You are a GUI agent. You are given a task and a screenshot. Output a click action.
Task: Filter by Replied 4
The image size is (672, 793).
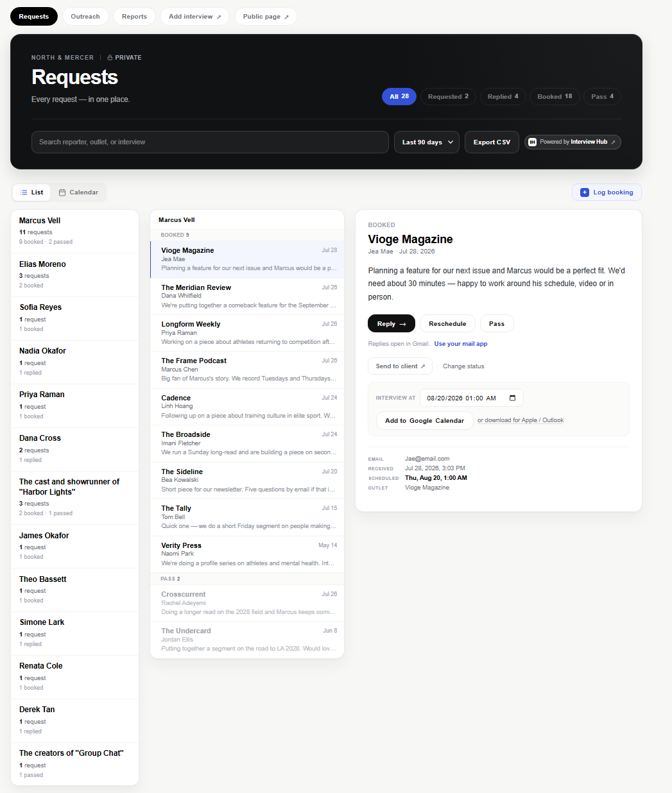point(503,96)
